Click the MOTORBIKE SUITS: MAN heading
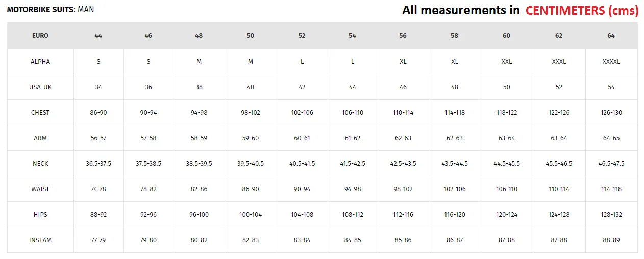 pyautogui.click(x=51, y=9)
